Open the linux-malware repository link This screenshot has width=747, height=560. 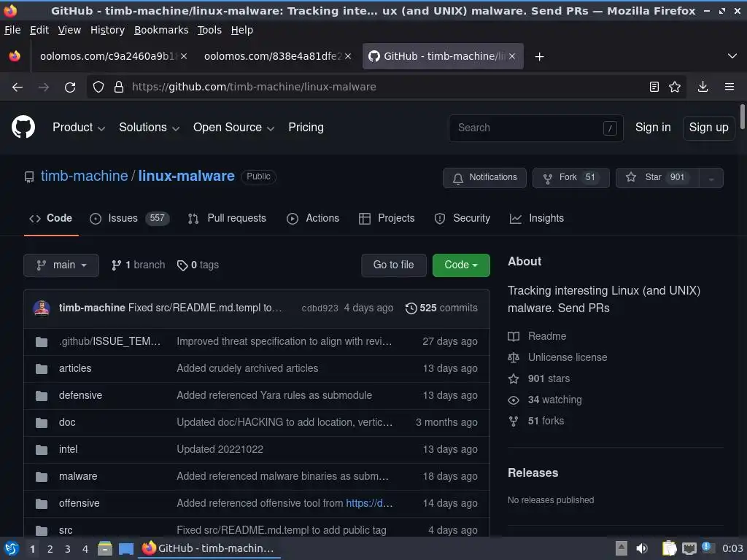pyautogui.click(x=186, y=176)
